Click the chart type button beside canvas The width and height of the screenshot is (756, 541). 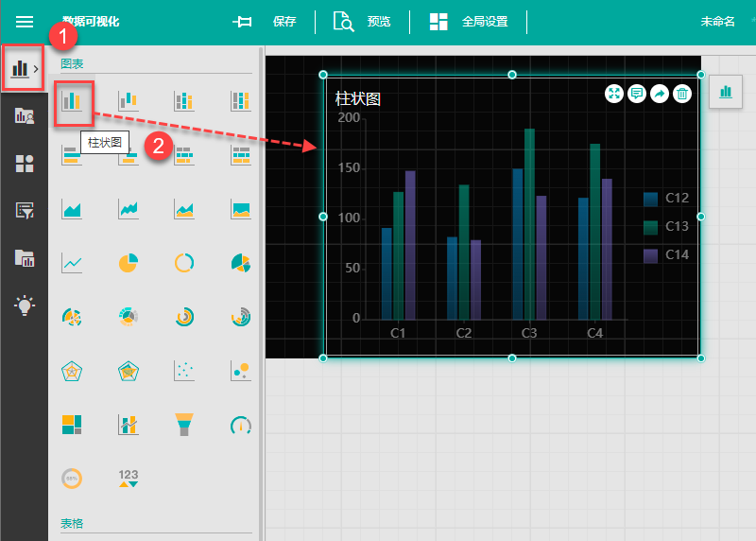(726, 92)
